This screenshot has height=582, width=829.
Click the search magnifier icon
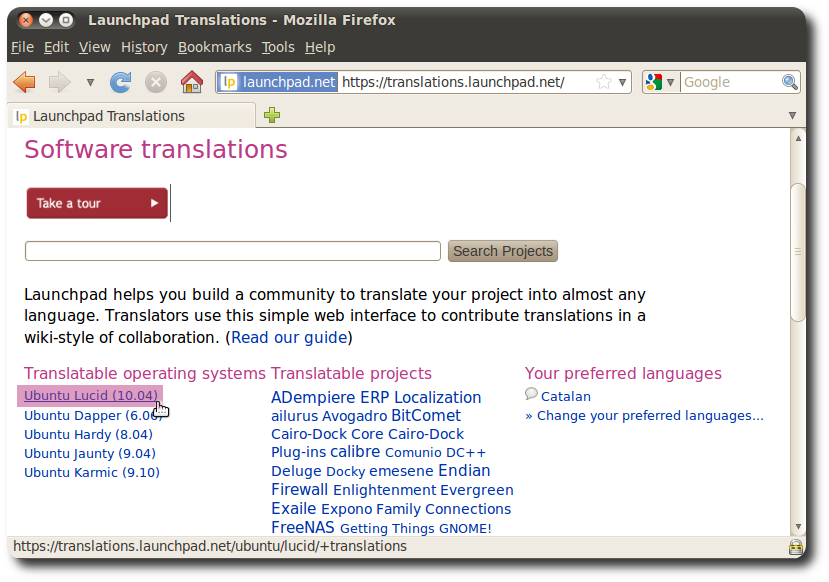point(790,82)
